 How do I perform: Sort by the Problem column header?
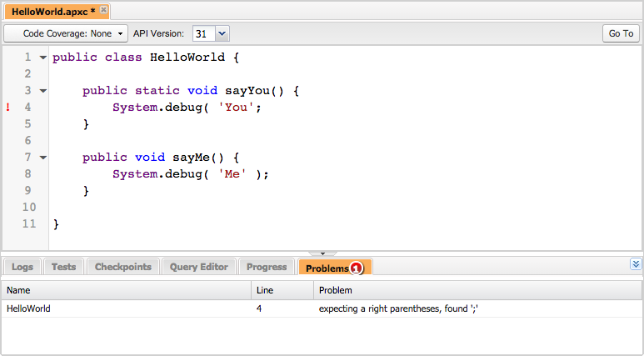point(478,290)
